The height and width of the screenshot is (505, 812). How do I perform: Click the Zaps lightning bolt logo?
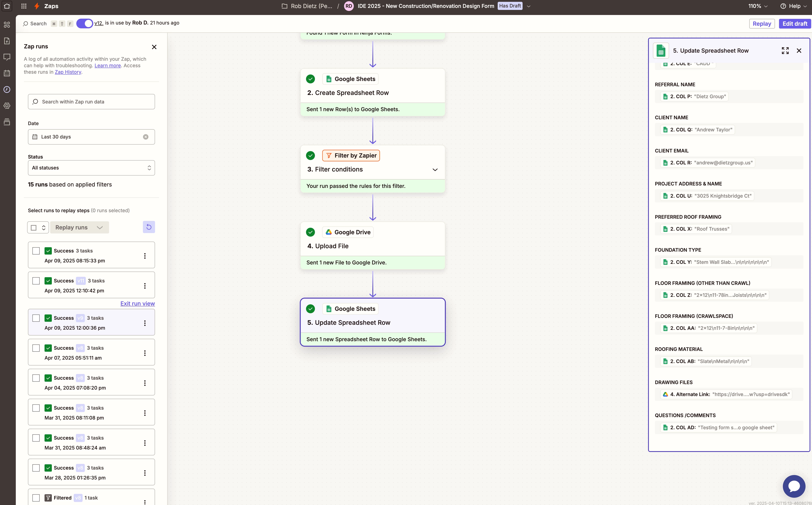click(x=37, y=6)
